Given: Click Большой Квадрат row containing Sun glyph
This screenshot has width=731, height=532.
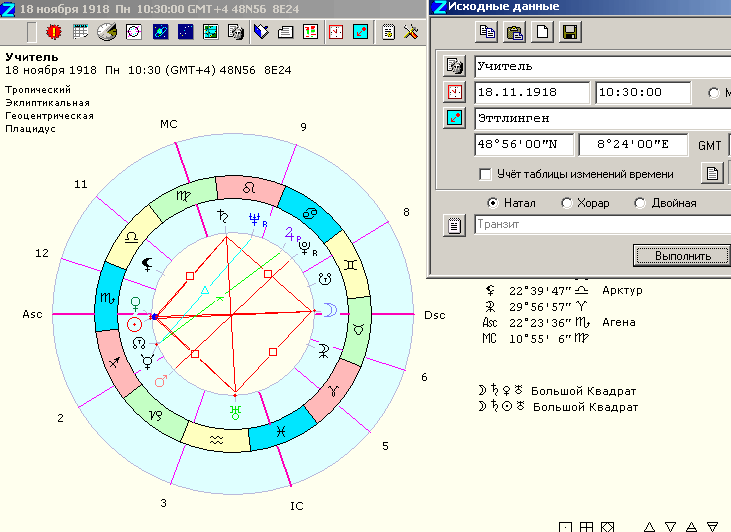Looking at the screenshot, I should (x=558, y=407).
